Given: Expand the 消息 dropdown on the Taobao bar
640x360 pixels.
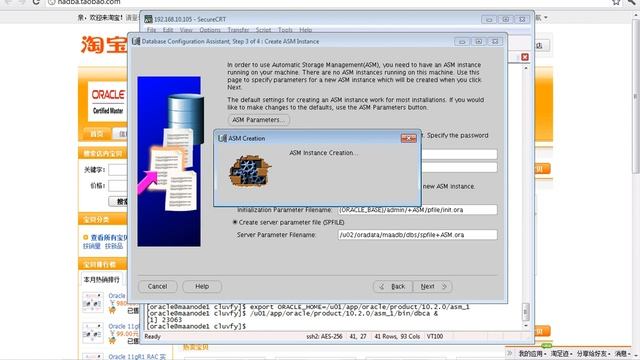Looking at the screenshot, I should [x=623, y=353].
